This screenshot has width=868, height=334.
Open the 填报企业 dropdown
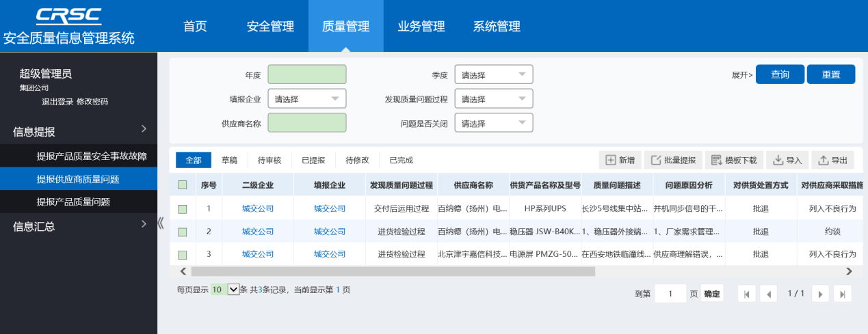(x=307, y=99)
